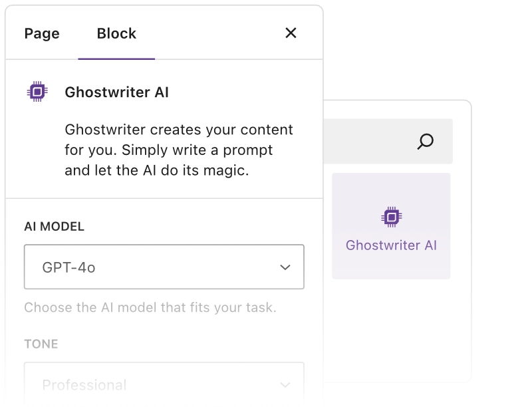Open the AI Model dropdown showing GPT-4o

164,267
